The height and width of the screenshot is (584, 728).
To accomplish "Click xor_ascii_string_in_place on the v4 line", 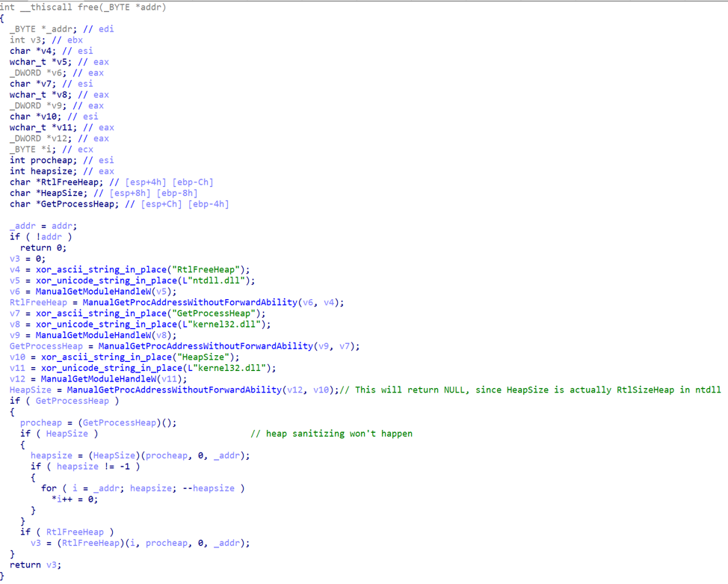I will (101, 269).
